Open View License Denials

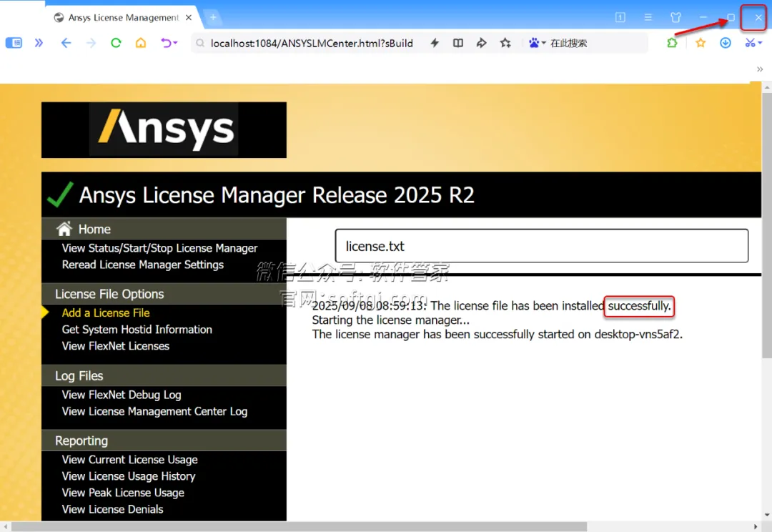[113, 509]
